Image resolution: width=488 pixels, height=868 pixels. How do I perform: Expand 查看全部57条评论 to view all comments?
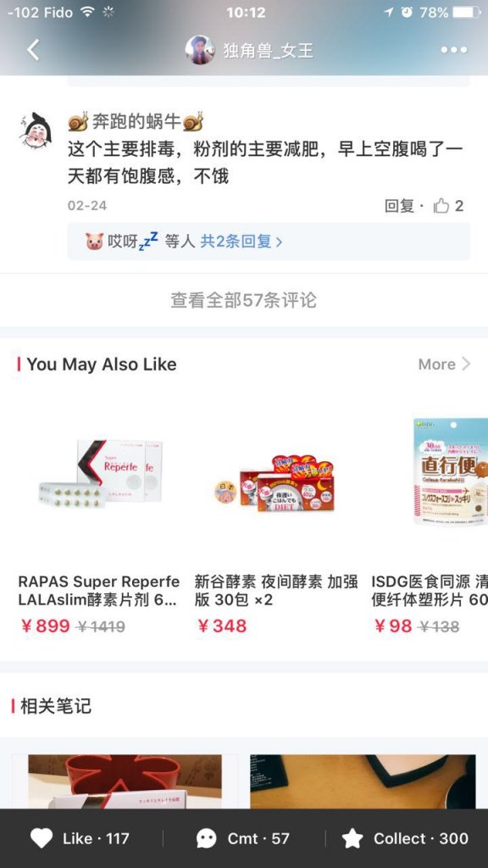click(x=243, y=300)
